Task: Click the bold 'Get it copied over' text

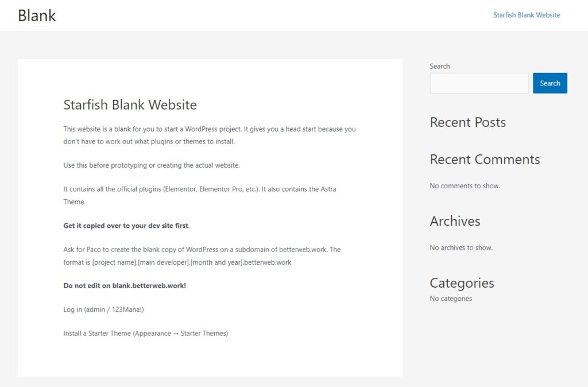Action: [x=126, y=226]
